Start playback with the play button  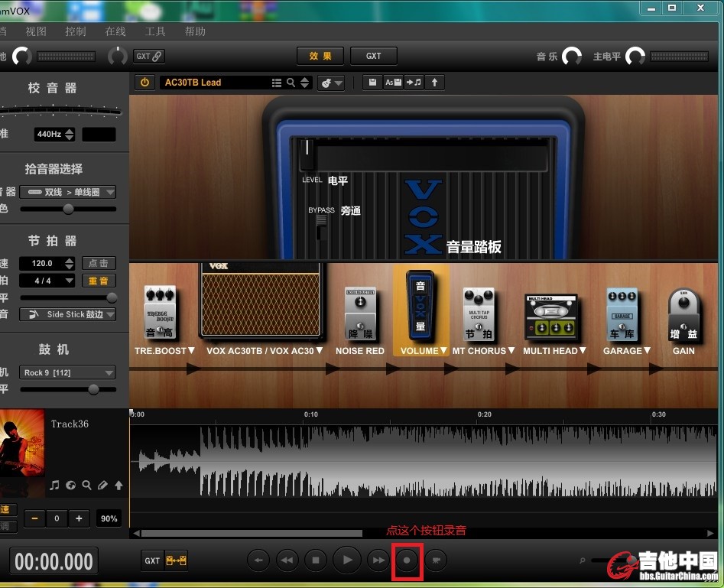pos(347,560)
